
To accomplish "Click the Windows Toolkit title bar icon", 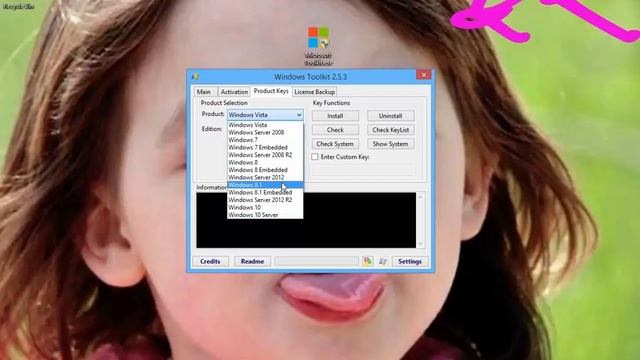I will point(196,76).
